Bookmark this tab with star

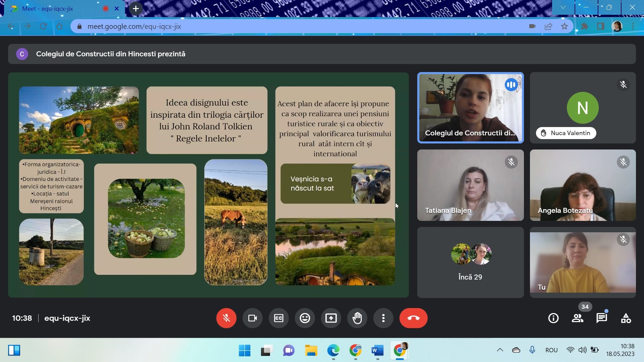click(565, 26)
